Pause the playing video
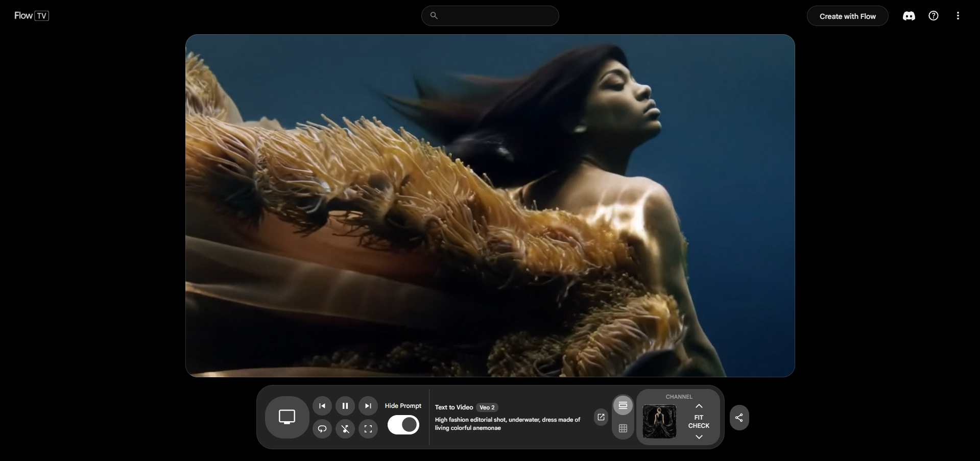The width and height of the screenshot is (980, 461). click(x=345, y=406)
